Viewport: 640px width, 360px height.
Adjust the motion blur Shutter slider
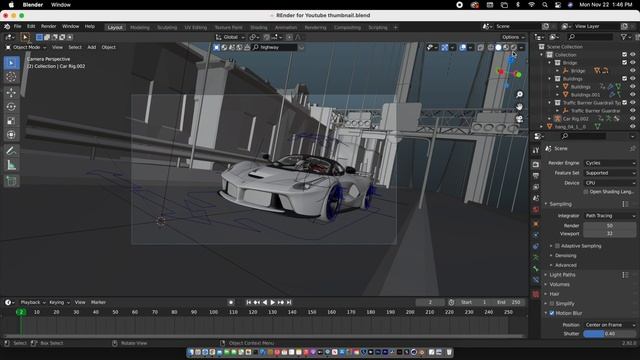point(610,334)
